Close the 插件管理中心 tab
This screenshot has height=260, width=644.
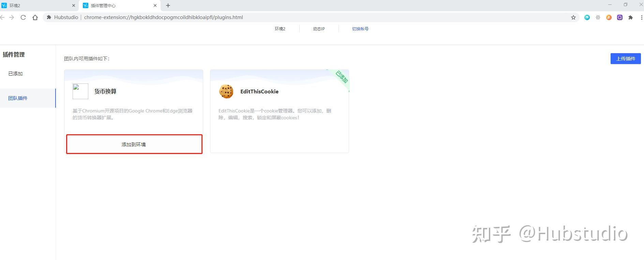(x=155, y=5)
